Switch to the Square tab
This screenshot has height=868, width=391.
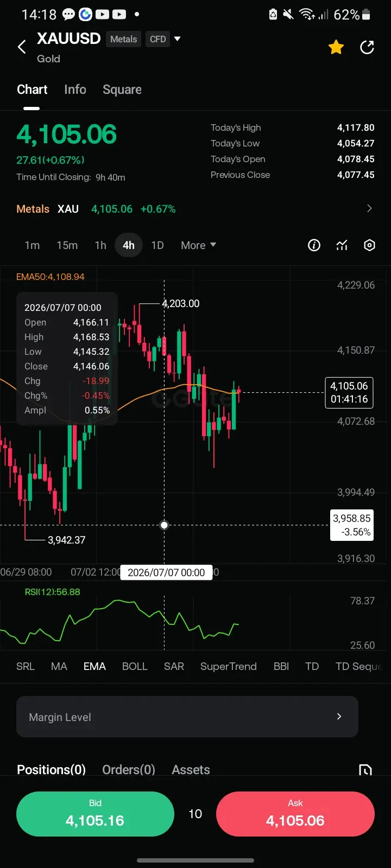click(122, 90)
